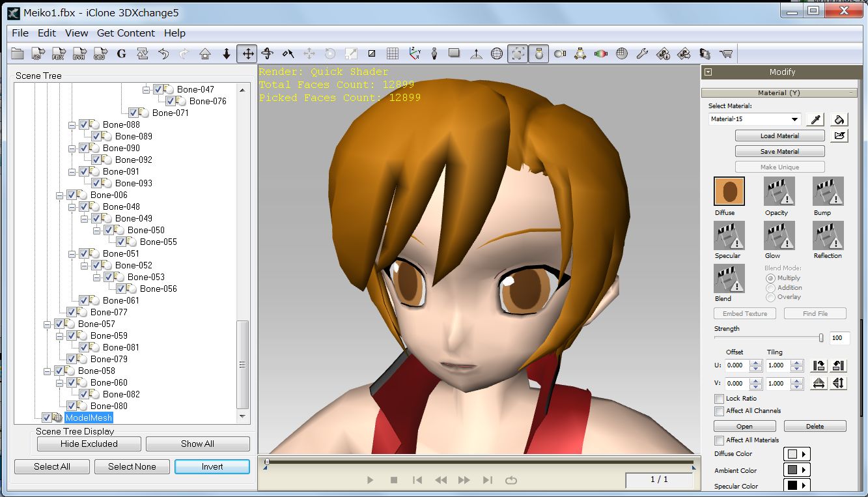Screen dimensions: 868x497
Task: Click the wrench preferences icon
Action: (642, 53)
